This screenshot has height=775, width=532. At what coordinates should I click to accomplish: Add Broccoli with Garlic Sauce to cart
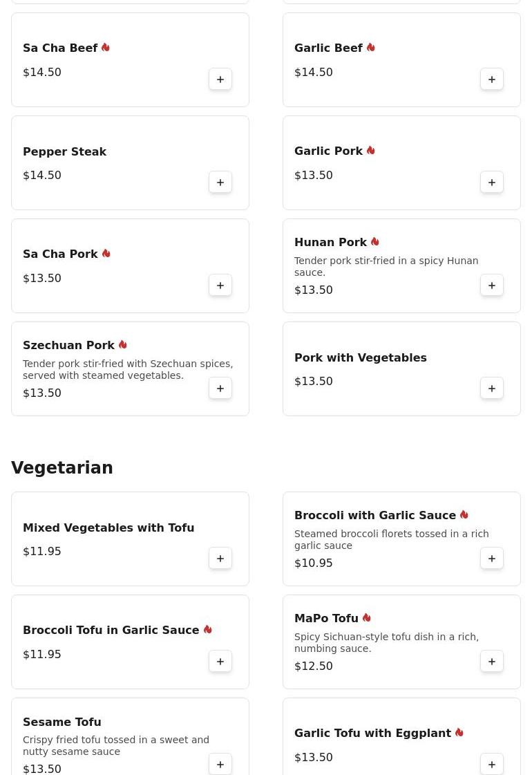click(492, 559)
